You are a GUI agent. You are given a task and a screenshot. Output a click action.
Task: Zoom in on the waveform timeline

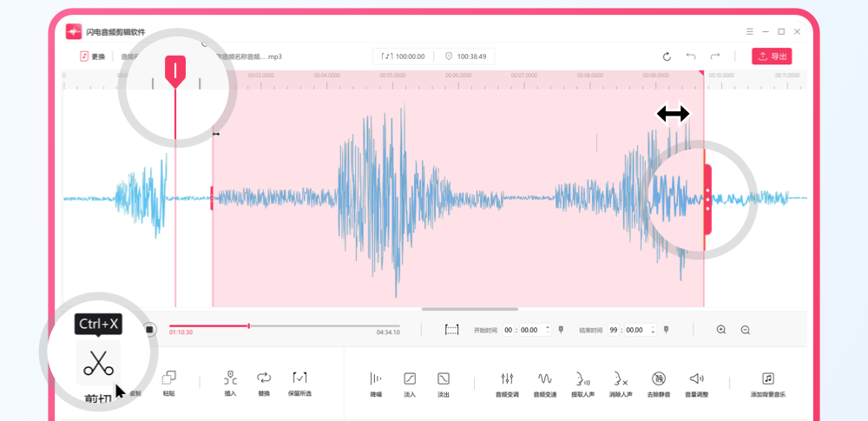coord(721,330)
